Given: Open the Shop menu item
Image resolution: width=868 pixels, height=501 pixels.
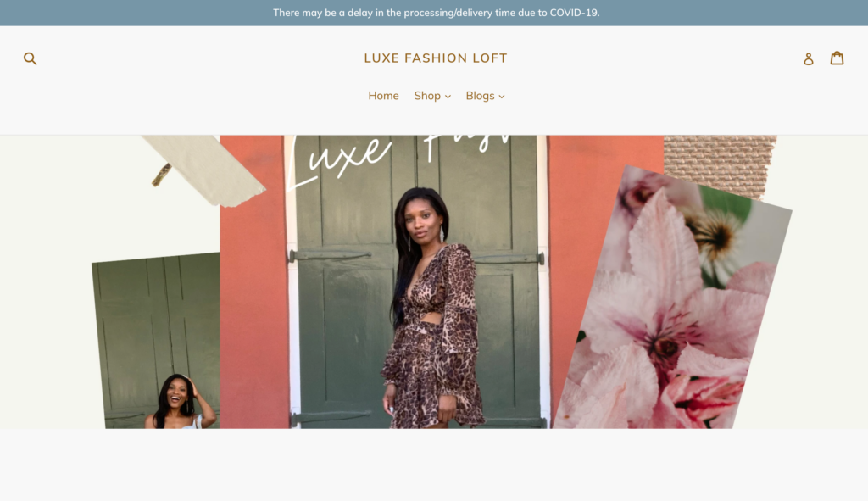Looking at the screenshot, I should coord(427,96).
